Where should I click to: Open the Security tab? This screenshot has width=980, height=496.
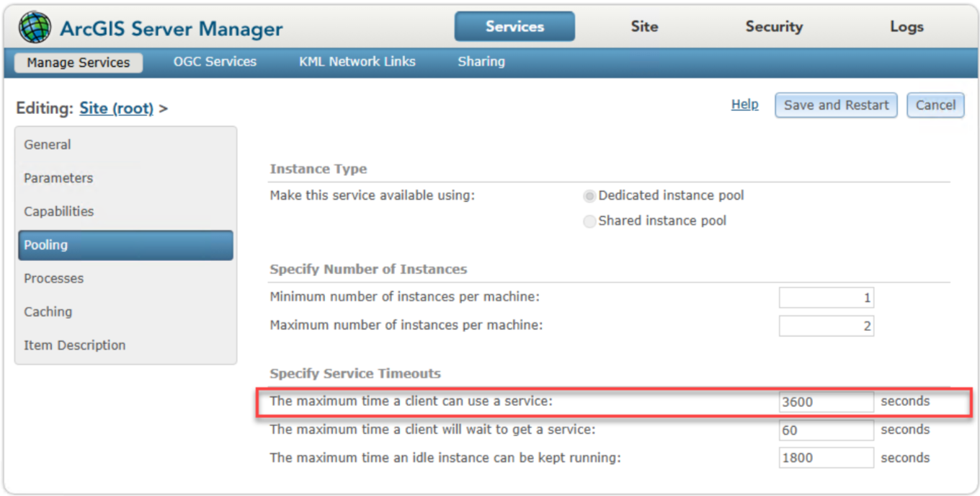774,27
